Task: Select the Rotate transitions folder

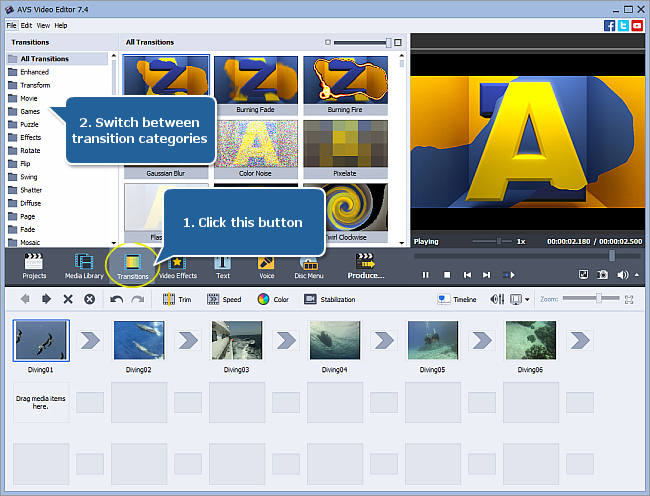Action: [x=24, y=150]
